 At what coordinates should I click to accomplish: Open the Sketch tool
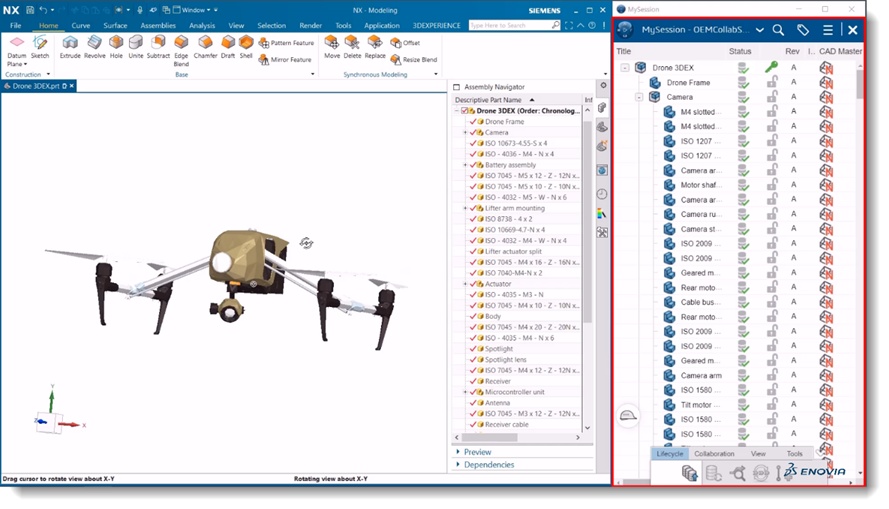[x=40, y=47]
